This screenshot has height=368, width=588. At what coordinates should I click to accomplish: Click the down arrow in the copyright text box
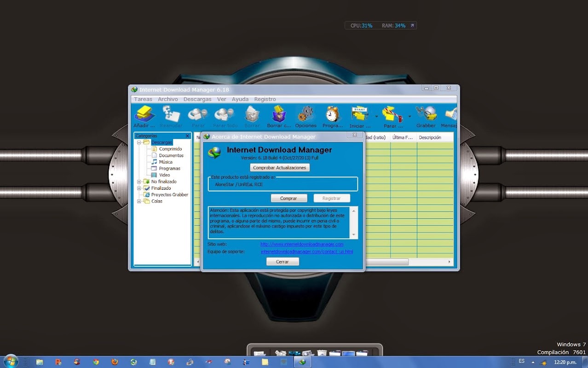pos(354,234)
